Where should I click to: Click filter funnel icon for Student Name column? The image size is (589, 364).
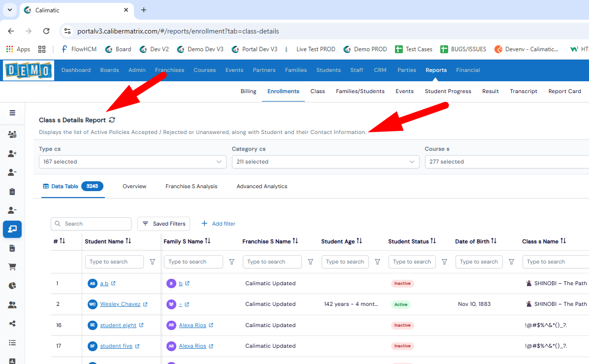coord(153,262)
